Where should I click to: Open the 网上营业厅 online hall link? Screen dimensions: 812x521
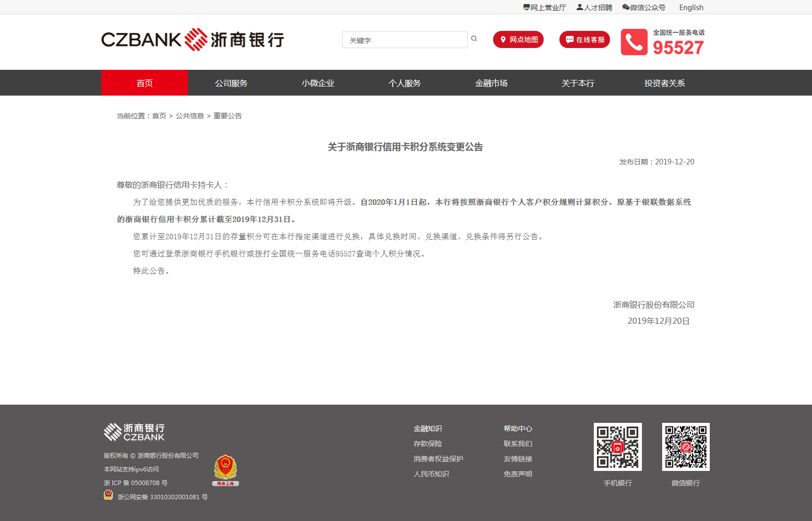545,8
